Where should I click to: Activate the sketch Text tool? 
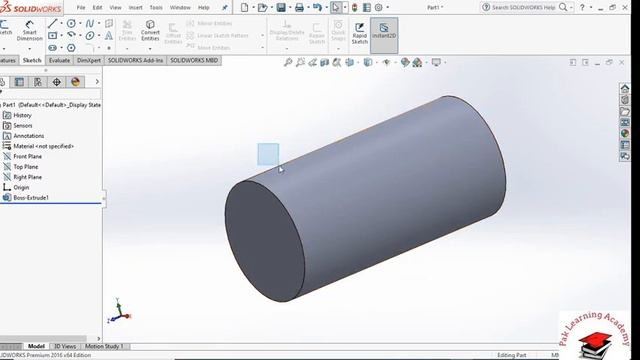coord(109,36)
